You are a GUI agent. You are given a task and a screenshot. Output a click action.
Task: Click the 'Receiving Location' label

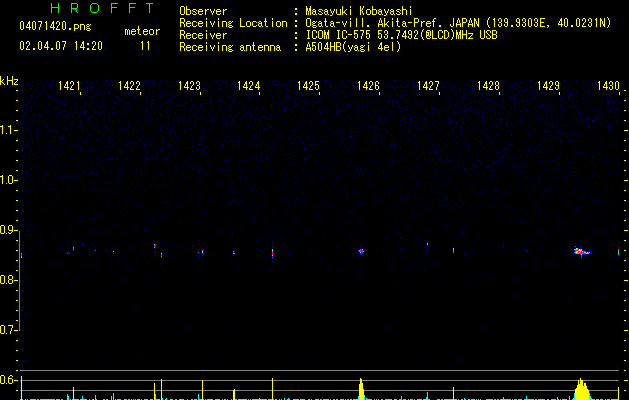tap(233, 23)
